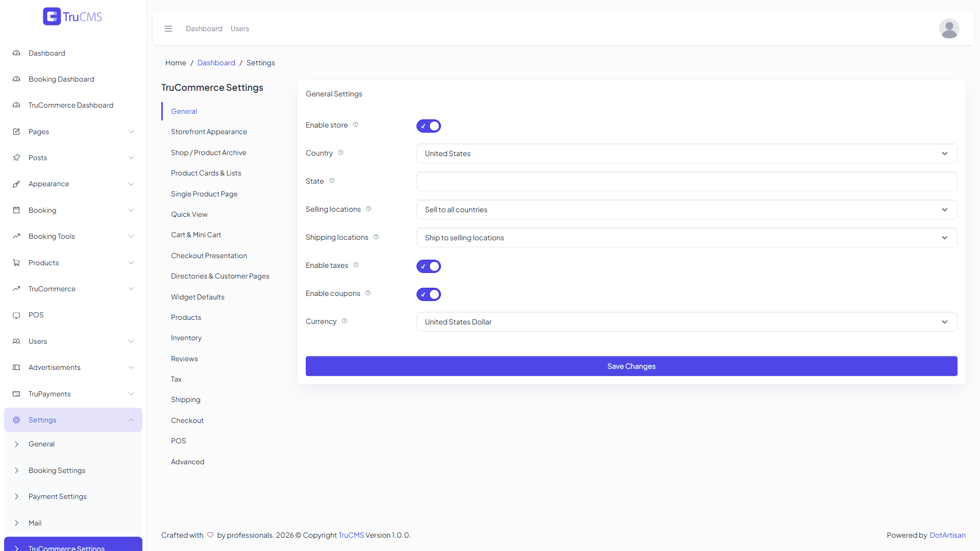Click the help icon beside Shipping locations

click(x=376, y=237)
